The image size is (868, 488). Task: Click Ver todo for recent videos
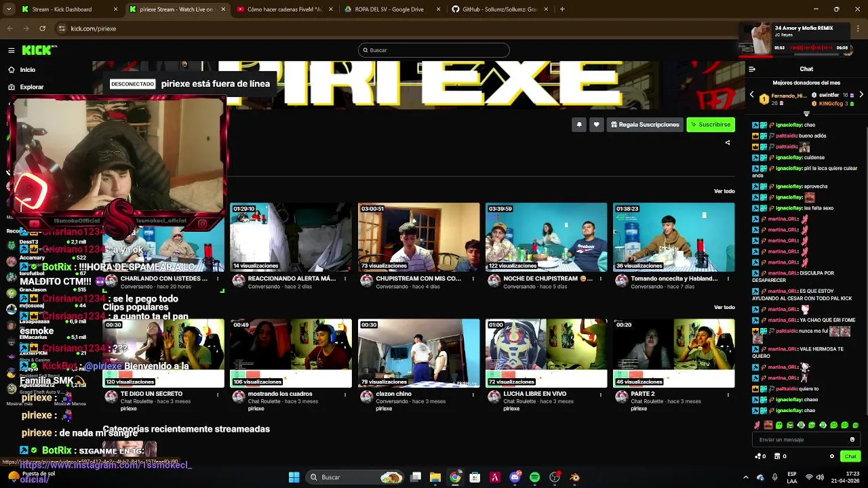coord(724,191)
